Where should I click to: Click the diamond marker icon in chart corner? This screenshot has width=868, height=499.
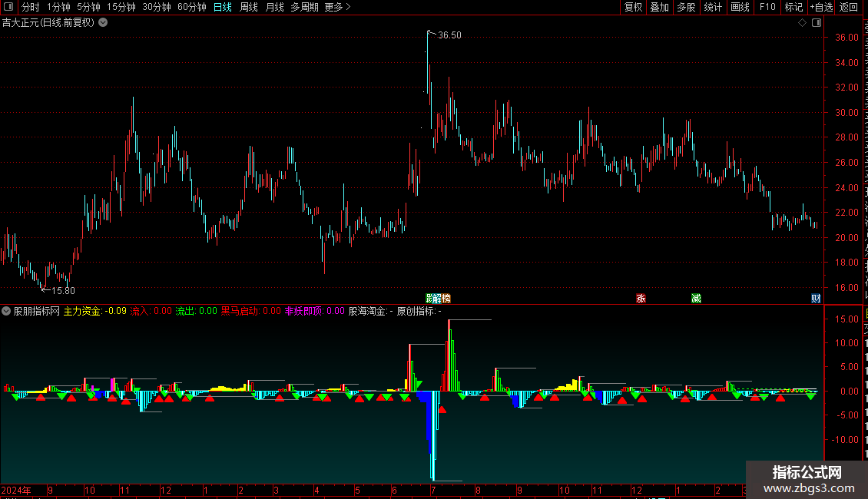click(x=802, y=23)
